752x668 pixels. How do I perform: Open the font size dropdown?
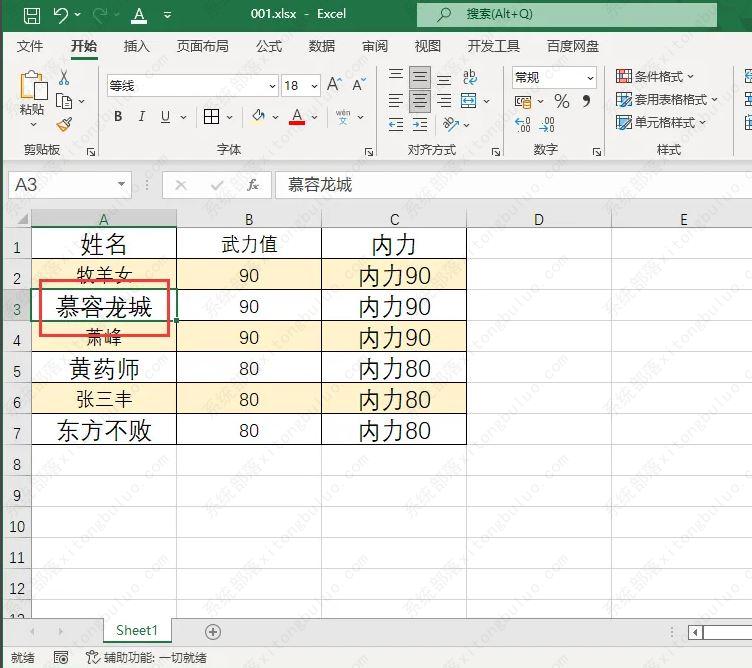coord(315,86)
